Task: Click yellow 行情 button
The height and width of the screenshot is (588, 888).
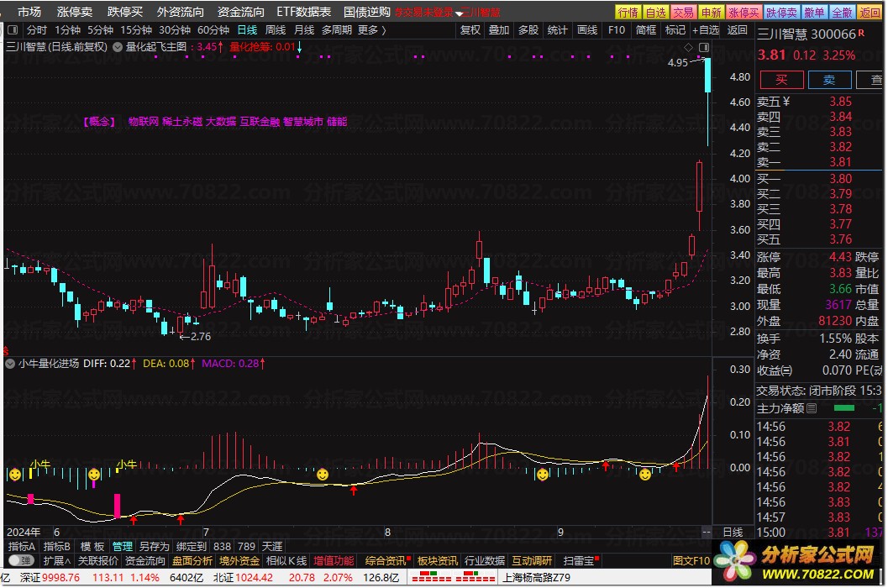Action: [628, 13]
